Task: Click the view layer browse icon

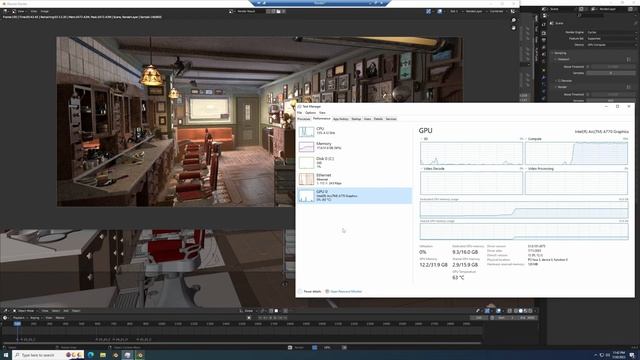Action: coord(593,9)
